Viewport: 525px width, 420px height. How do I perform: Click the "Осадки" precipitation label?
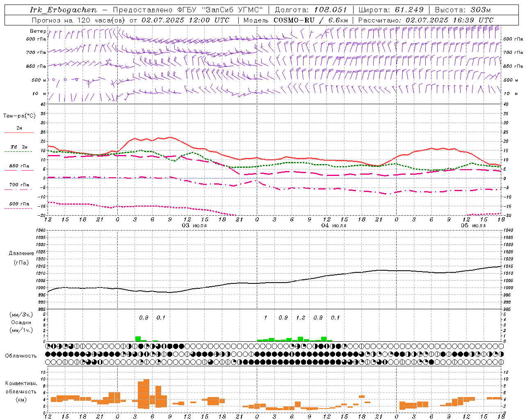pyautogui.click(x=21, y=322)
